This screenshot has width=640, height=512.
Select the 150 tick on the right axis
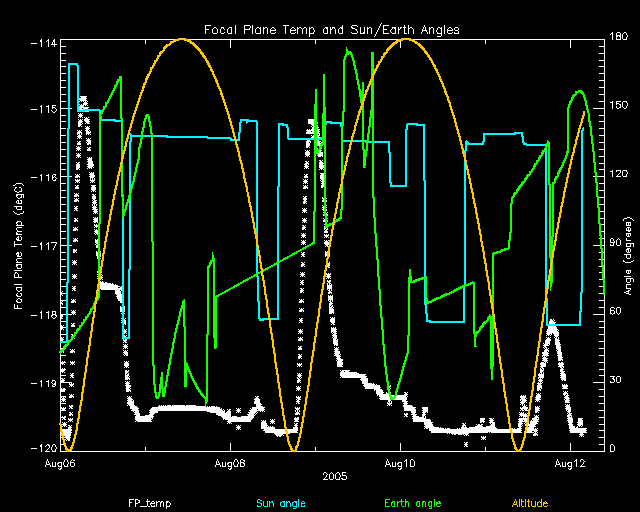[620, 106]
